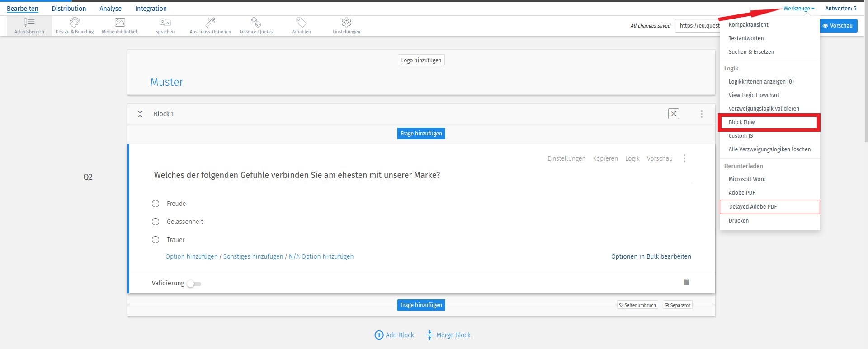Open the Sprachen translation icon
The width and height of the screenshot is (868, 349).
click(165, 22)
